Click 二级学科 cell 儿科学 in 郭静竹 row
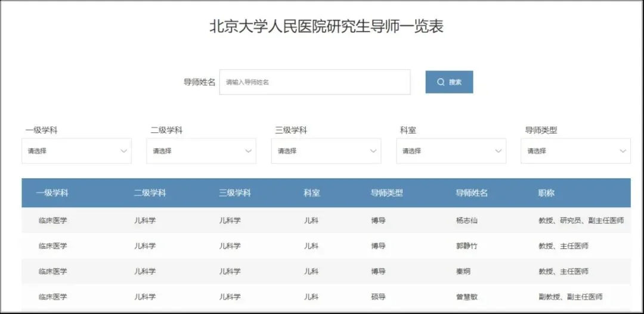The height and width of the screenshot is (314, 644). [x=145, y=246]
